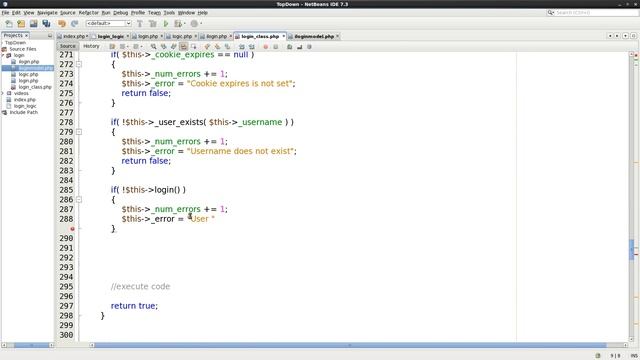Start macro recording red button
This screenshot has width=640, height=360.
266,47
